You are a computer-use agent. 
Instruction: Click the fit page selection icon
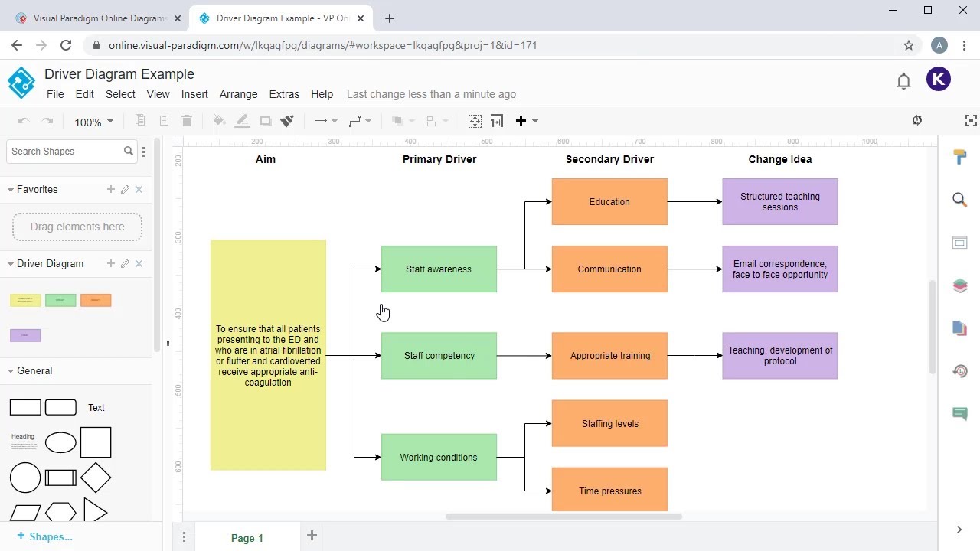pos(475,121)
